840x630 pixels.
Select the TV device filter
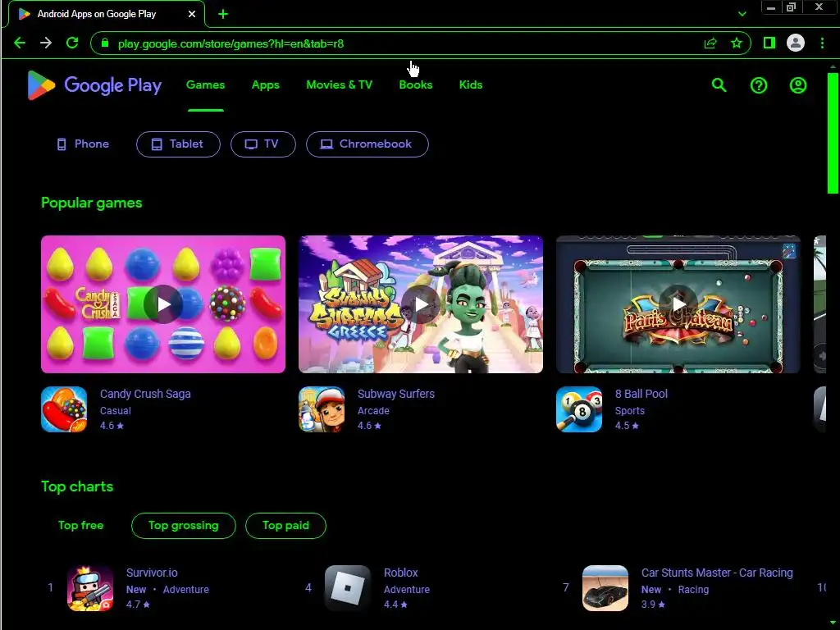(263, 144)
